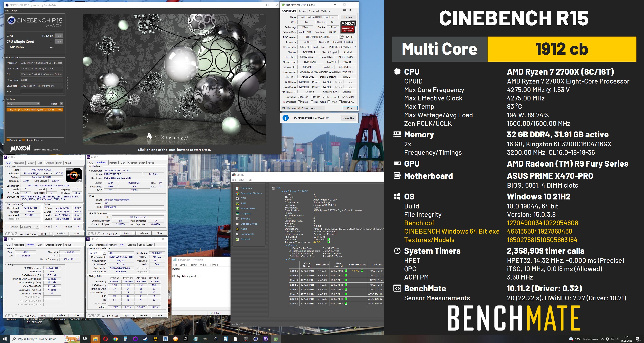Switch to Advanced tab in GPU-Z
The width and height of the screenshot is (644, 343).
(x=313, y=11)
